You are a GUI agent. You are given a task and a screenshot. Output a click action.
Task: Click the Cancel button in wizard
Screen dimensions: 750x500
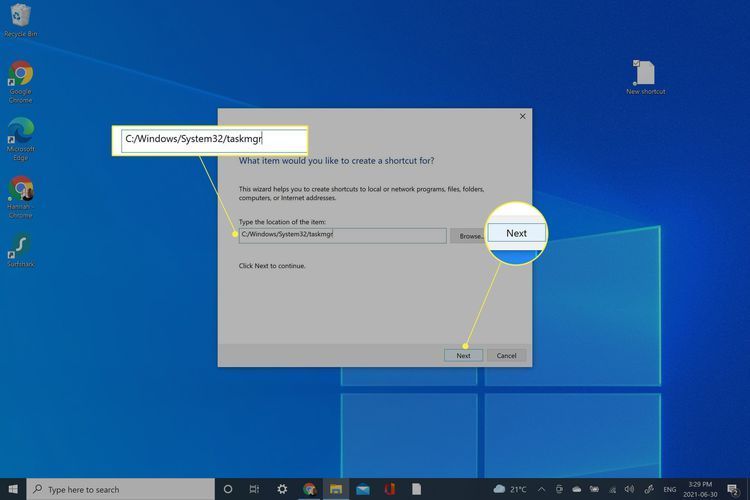(x=506, y=355)
